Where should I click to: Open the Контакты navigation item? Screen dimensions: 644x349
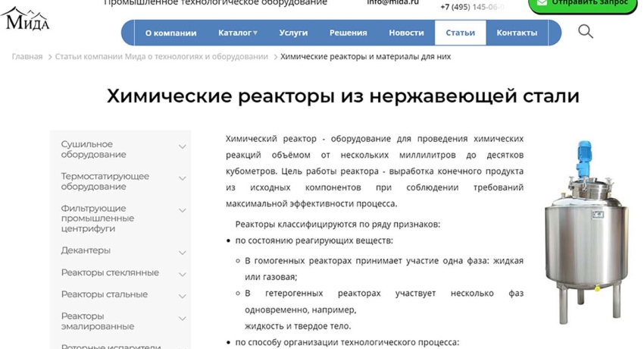tap(517, 33)
